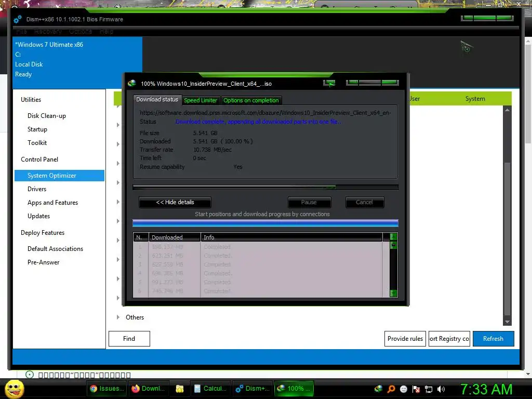Viewport: 532px width, 399px height.
Task: Click the partly hidden Registry export button
Action: click(x=449, y=339)
